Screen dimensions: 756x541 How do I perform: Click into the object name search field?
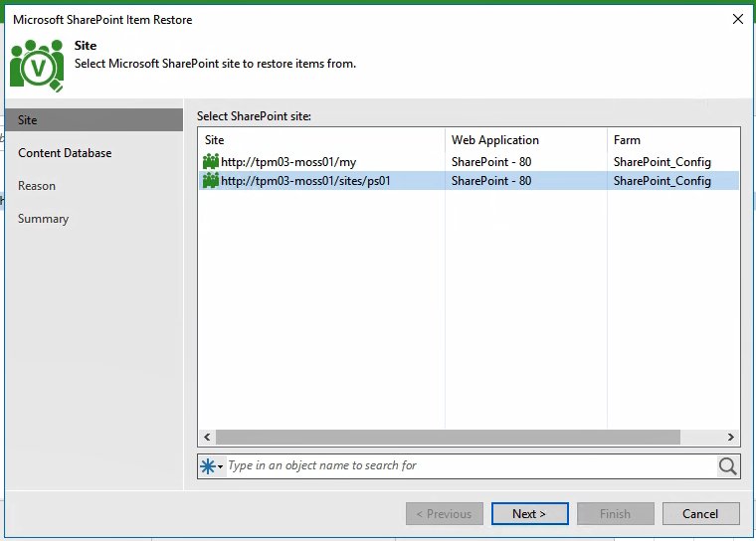point(472,465)
